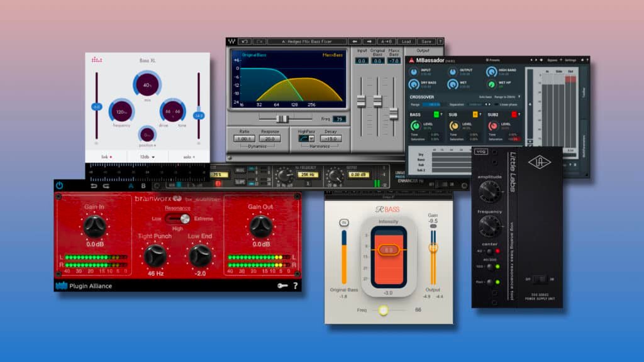The width and height of the screenshot is (644, 362).
Task: Click the Bass XL mix knob
Action: [147, 85]
